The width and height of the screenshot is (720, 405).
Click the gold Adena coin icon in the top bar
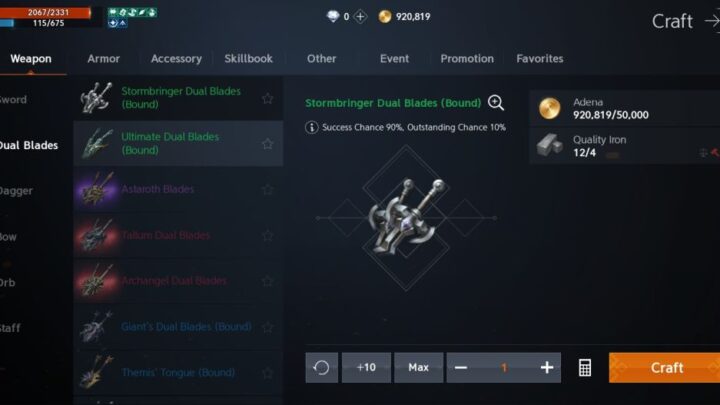385,17
